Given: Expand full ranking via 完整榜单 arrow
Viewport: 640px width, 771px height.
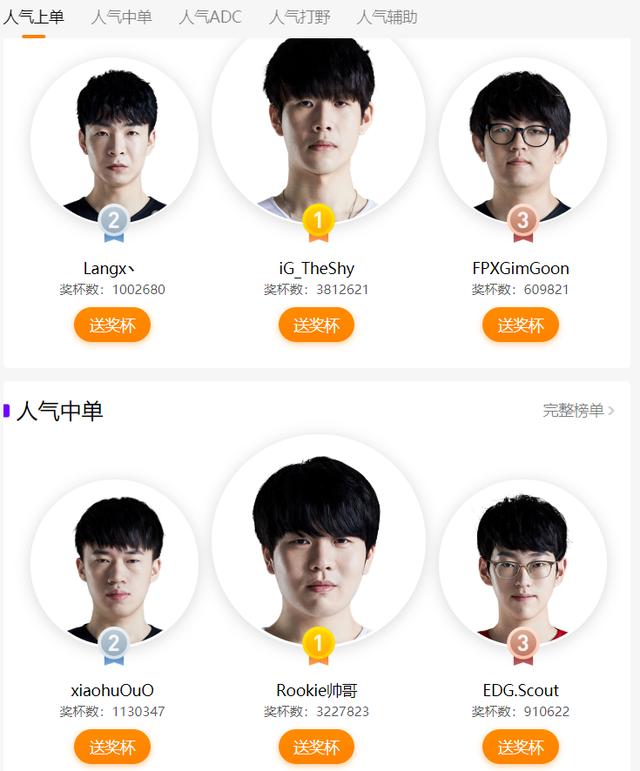Looking at the screenshot, I should (611, 410).
